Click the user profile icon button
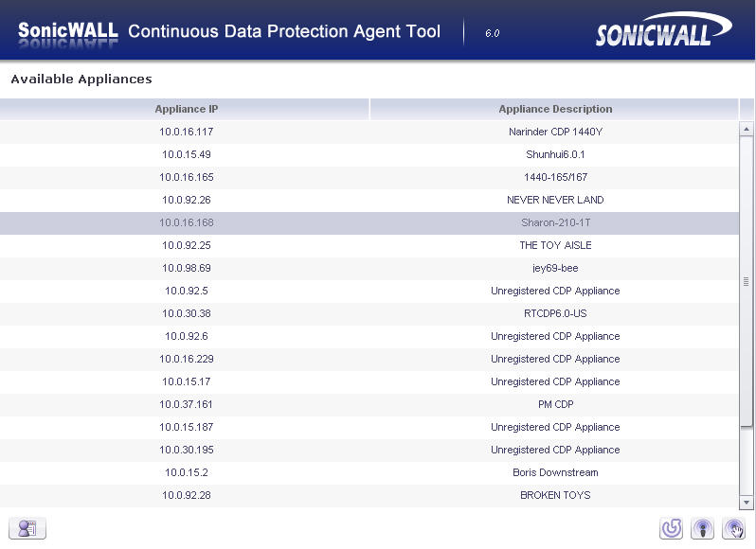This screenshot has height=549, width=756. click(27, 528)
